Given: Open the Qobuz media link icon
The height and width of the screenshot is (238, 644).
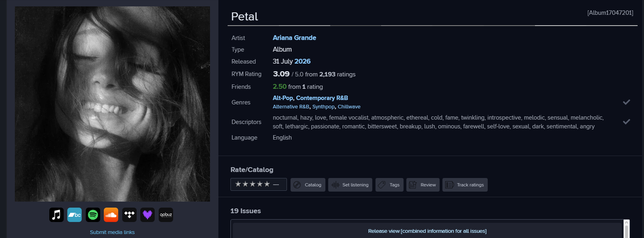Looking at the screenshot, I should pos(166,215).
